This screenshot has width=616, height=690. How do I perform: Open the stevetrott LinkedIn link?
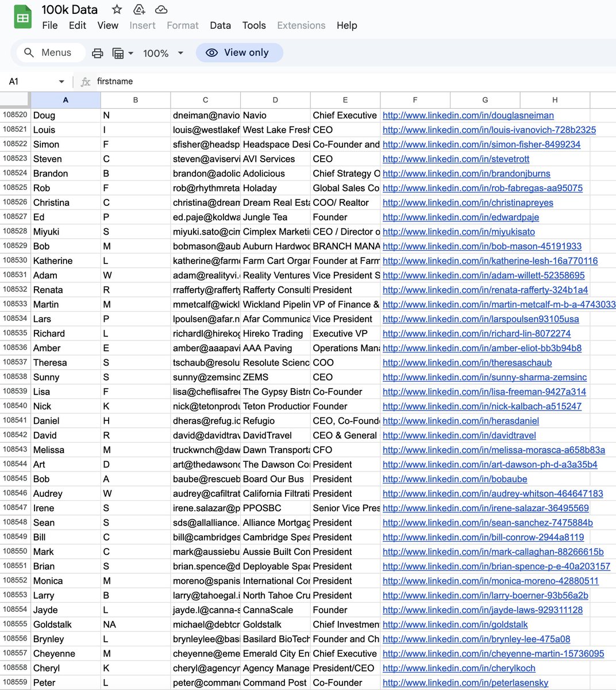[x=456, y=159]
